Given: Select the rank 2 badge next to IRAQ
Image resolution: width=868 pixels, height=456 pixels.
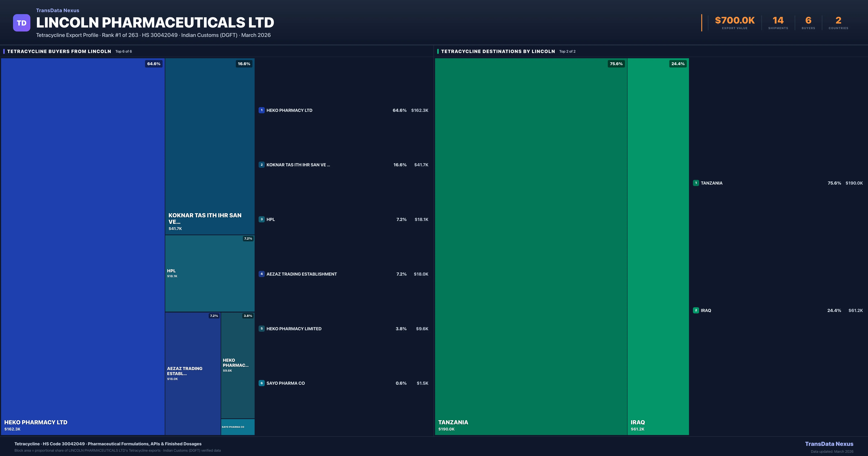Looking at the screenshot, I should (696, 310).
